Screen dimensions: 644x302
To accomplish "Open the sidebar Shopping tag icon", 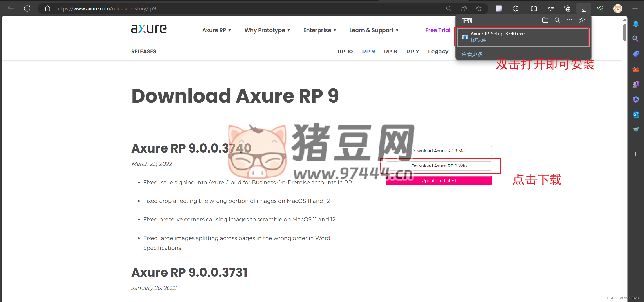I will [636, 54].
